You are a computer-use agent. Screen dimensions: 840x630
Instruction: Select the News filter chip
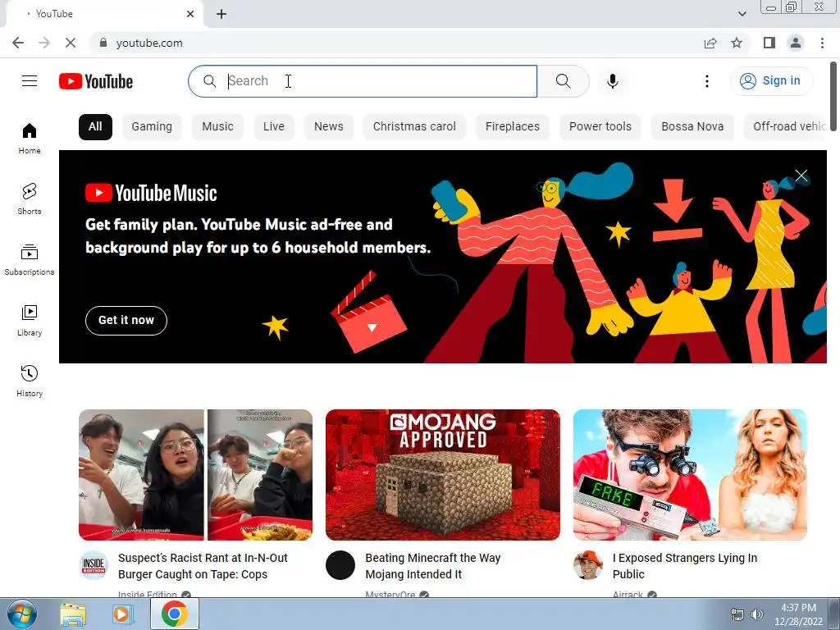[x=328, y=127]
